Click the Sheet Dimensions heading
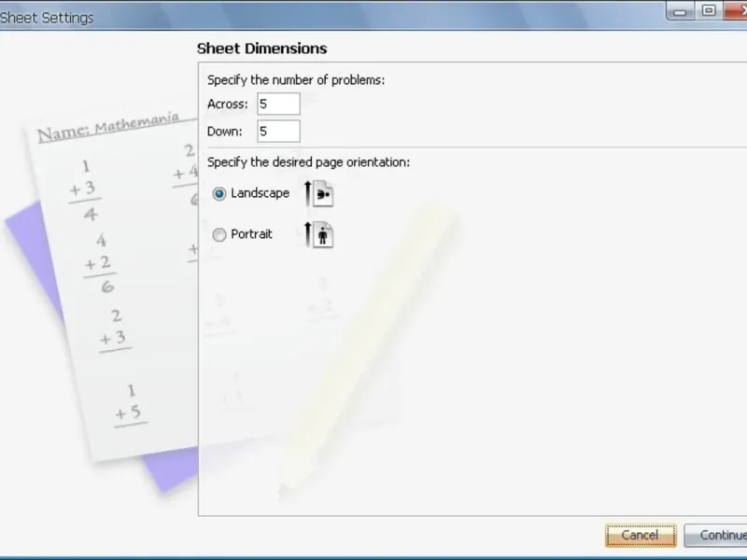This screenshot has width=747, height=560. [x=262, y=49]
